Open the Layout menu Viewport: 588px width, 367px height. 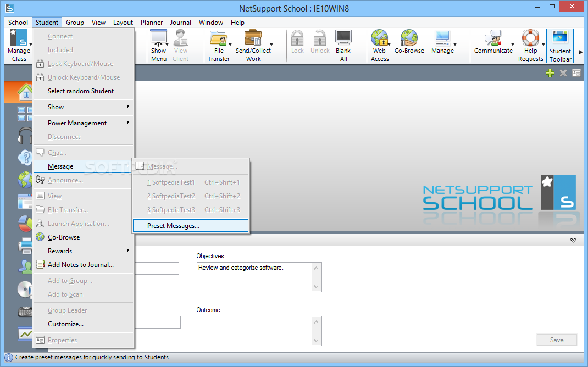coord(123,23)
